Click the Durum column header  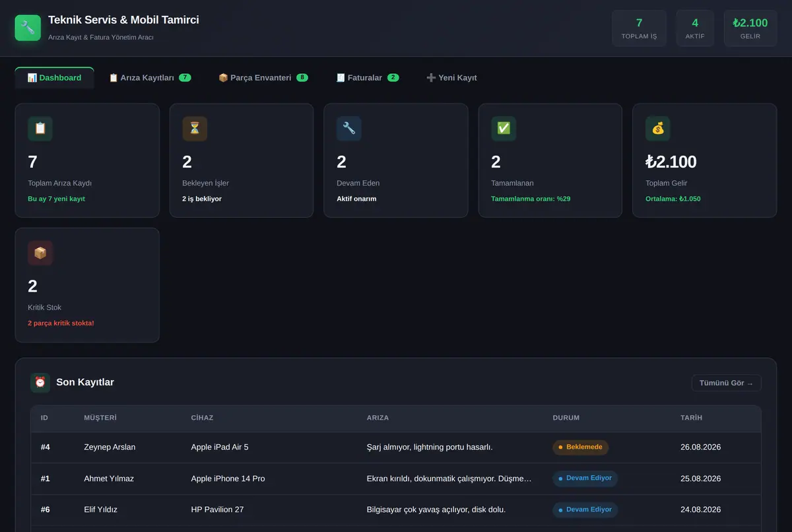pos(566,418)
